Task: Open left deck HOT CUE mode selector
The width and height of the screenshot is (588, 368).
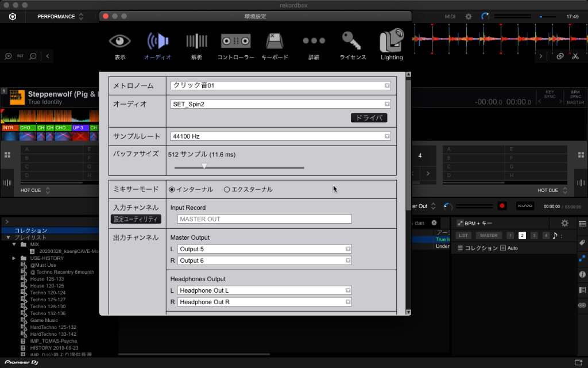Action: pyautogui.click(x=35, y=190)
